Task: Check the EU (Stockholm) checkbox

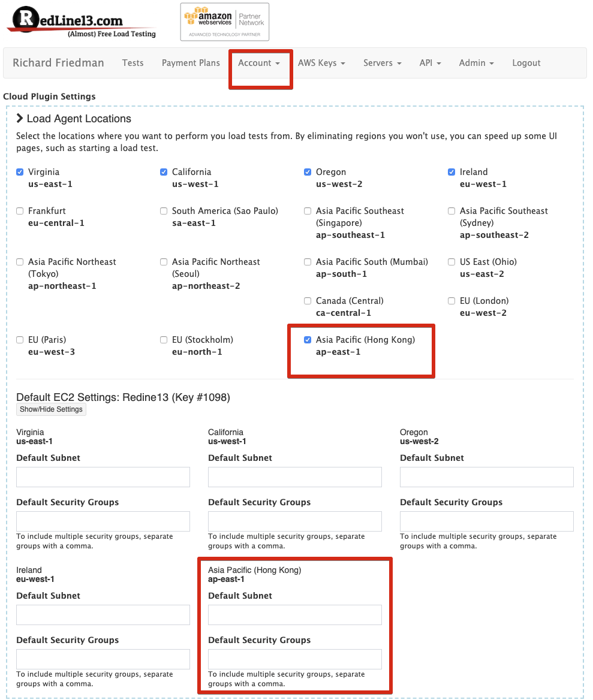Action: 164,340
